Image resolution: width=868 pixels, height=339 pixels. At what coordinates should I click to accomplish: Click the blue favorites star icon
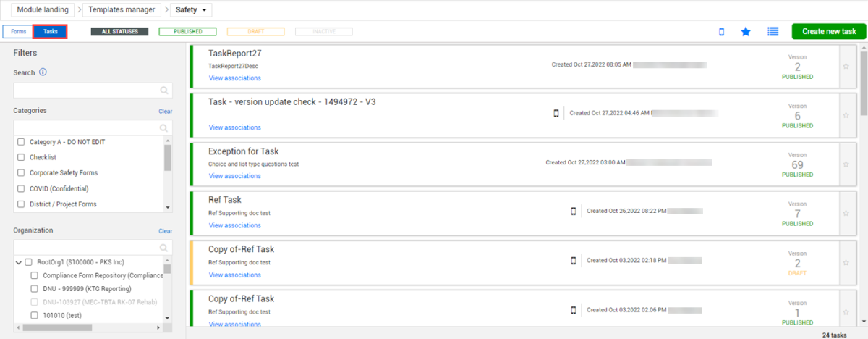746,32
